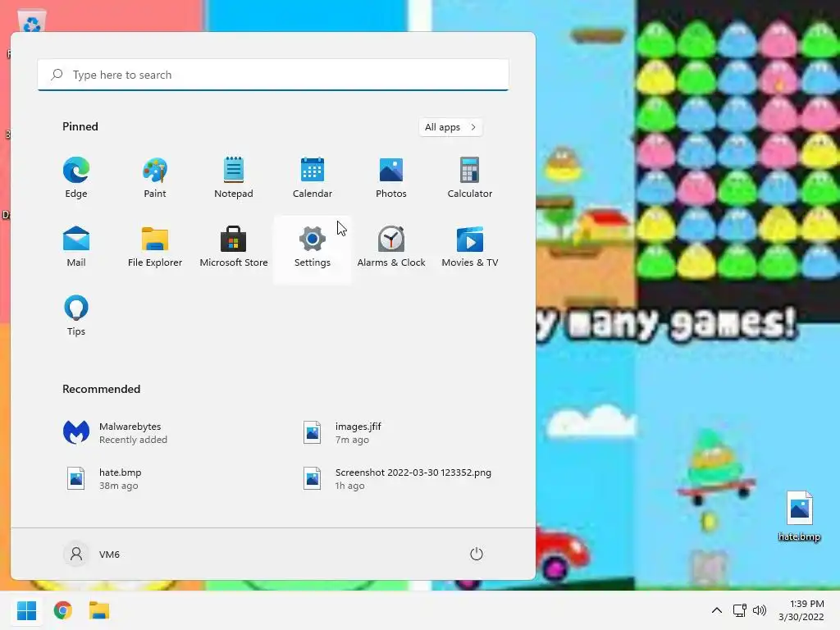Click the Type here to search field
840x630 pixels.
click(273, 75)
